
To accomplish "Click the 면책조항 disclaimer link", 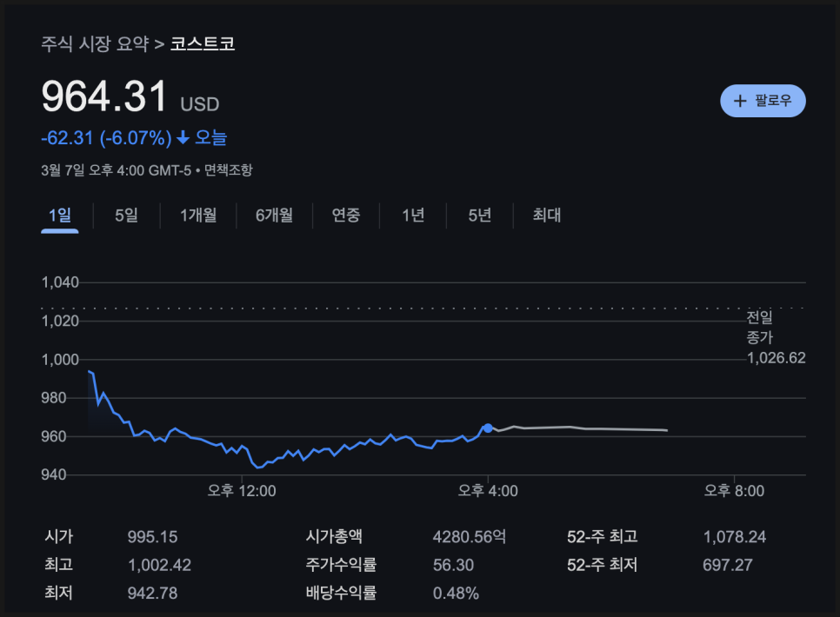I will tap(228, 170).
